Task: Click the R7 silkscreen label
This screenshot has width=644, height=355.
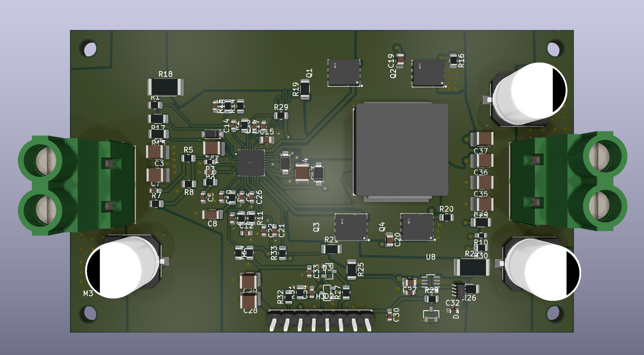Action: [156, 196]
